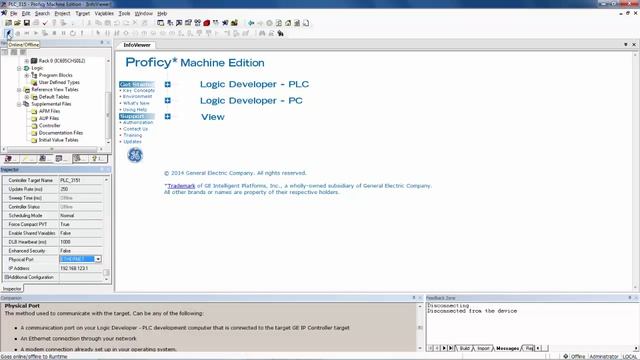This screenshot has height=360, width=640.
Task: Select the Initial Value Tables folder
Action: (x=58, y=140)
